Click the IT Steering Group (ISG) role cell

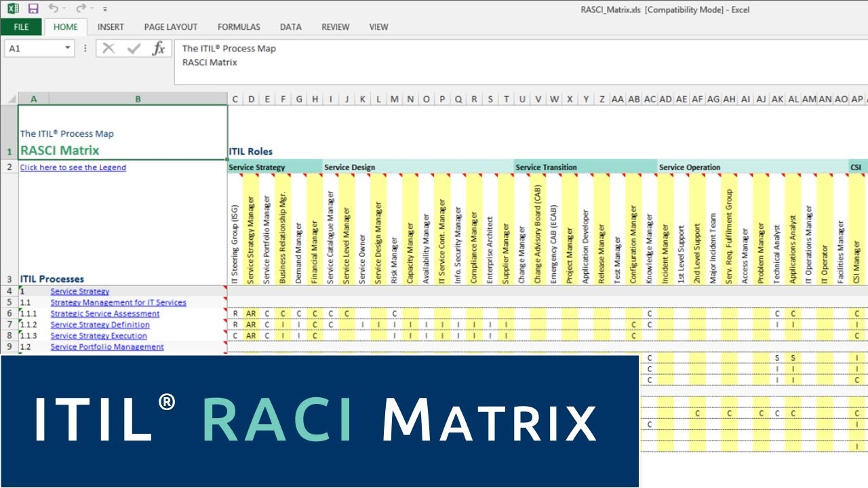coord(235,229)
